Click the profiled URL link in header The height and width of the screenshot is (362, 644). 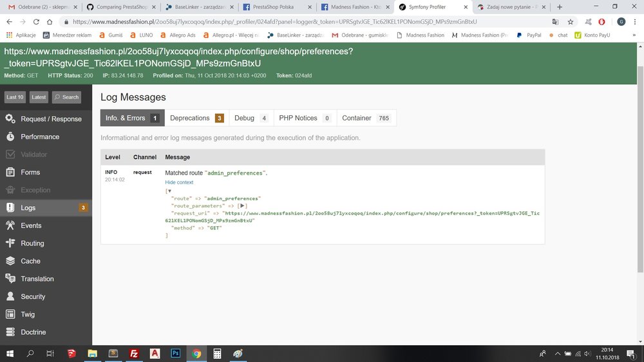click(178, 57)
